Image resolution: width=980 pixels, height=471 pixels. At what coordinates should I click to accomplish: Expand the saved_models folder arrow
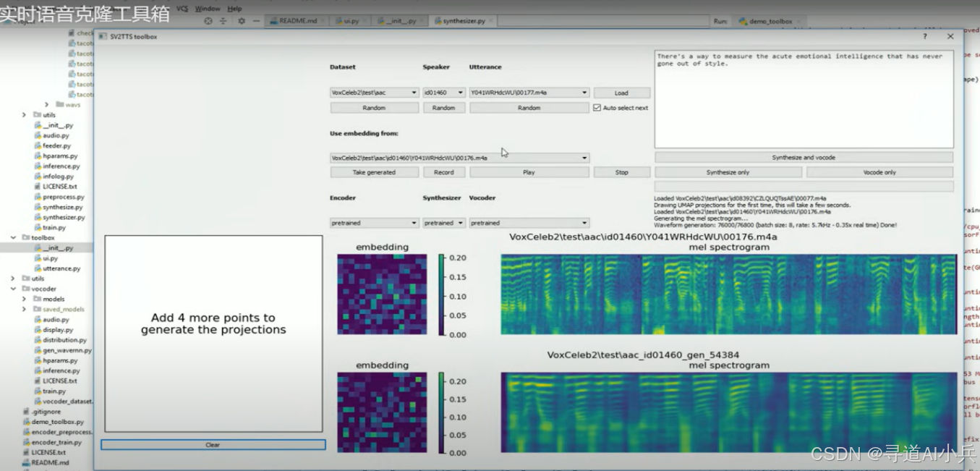click(x=24, y=309)
